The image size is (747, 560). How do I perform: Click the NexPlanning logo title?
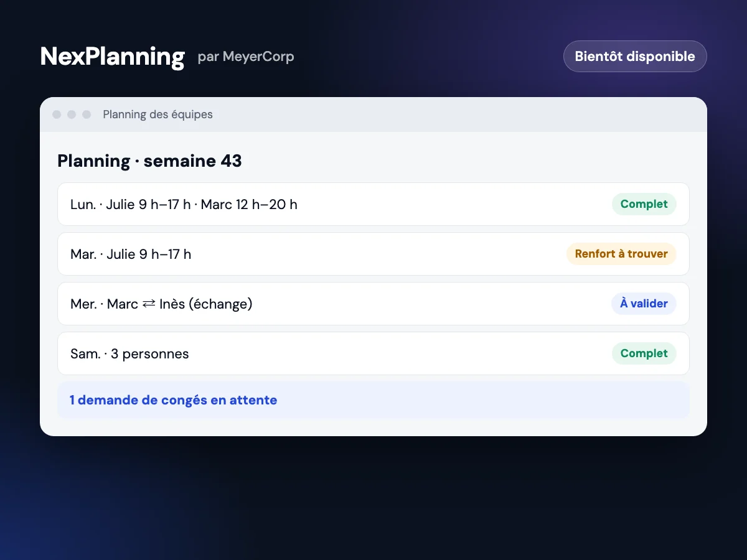click(113, 57)
